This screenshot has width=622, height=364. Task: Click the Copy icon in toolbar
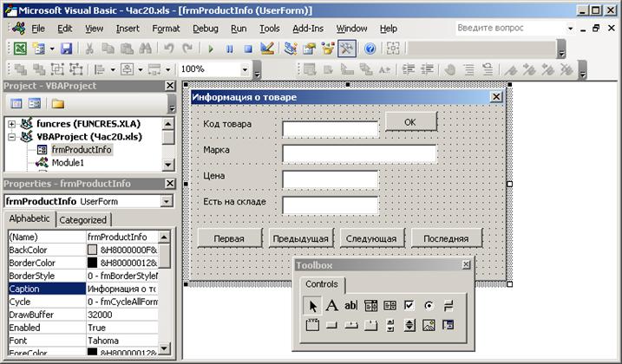(x=108, y=49)
